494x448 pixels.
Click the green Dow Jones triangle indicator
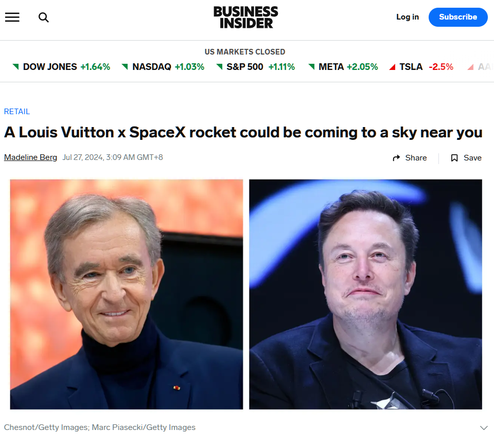click(15, 67)
